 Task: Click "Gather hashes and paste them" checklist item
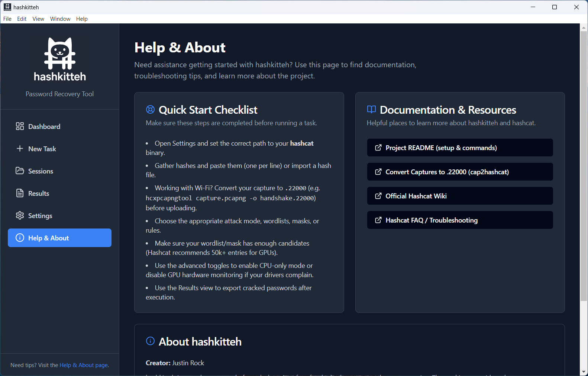238,170
